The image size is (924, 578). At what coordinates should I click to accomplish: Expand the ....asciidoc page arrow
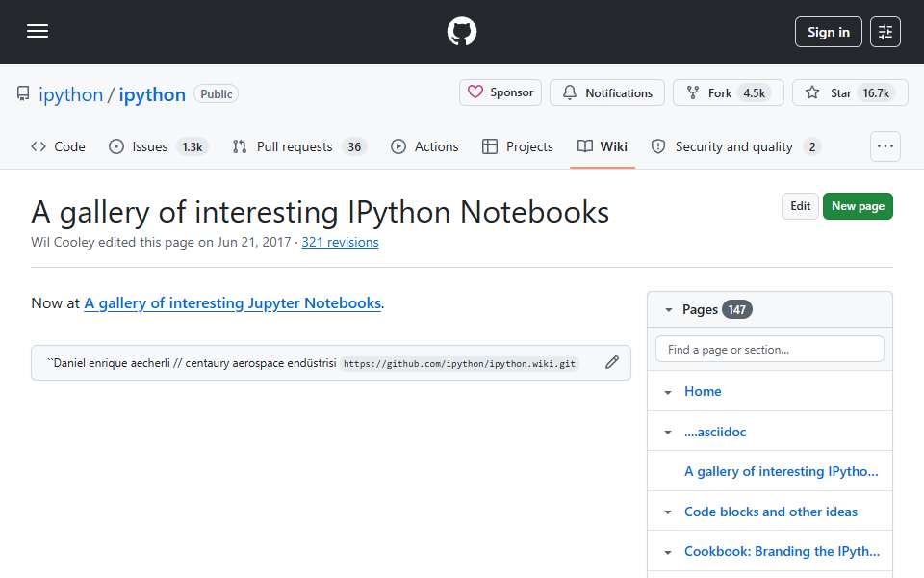click(x=668, y=433)
